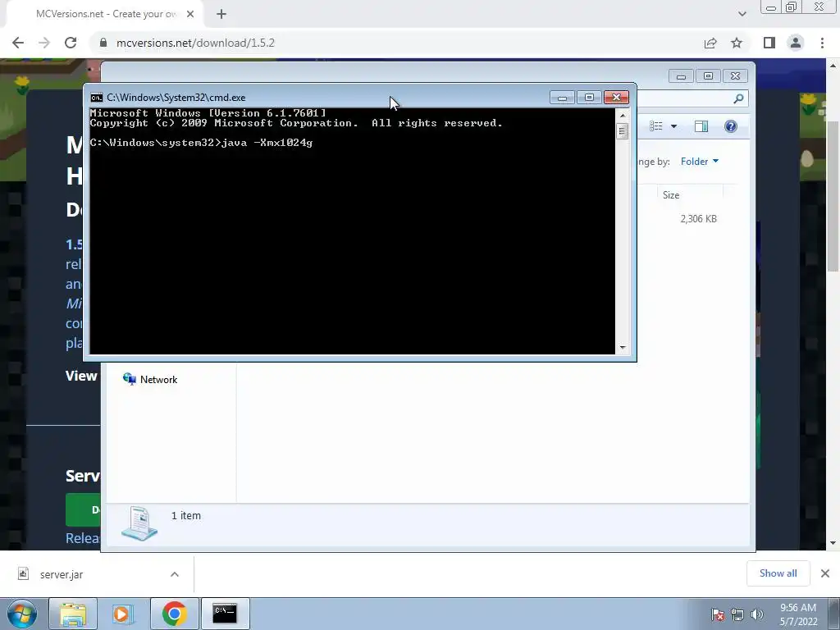This screenshot has height=630, width=840.
Task: Select the 2,306 KB size cell
Action: click(x=699, y=218)
